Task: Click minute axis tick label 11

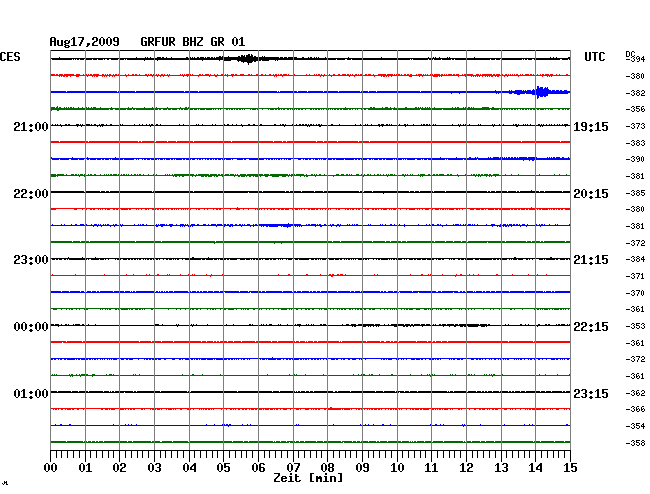Action: [x=431, y=468]
